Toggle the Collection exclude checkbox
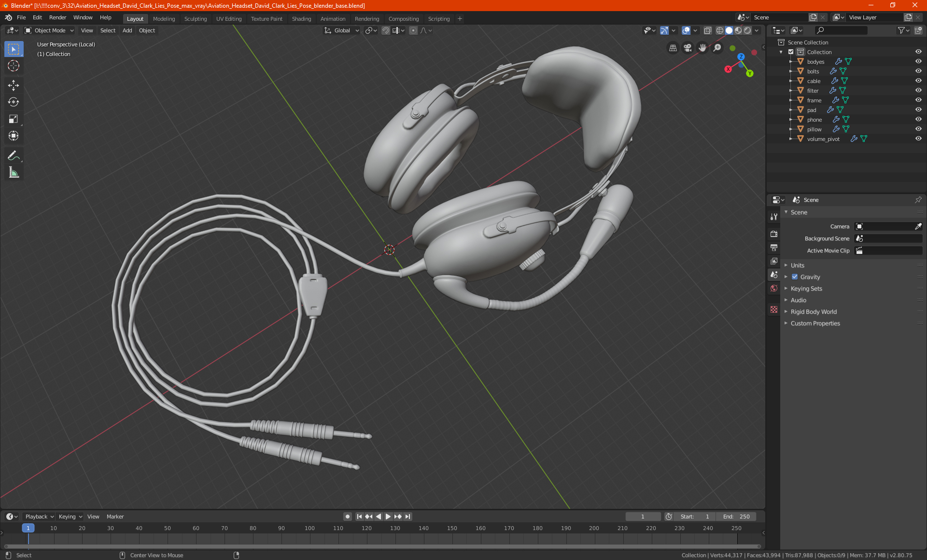The image size is (927, 560). pos(791,52)
